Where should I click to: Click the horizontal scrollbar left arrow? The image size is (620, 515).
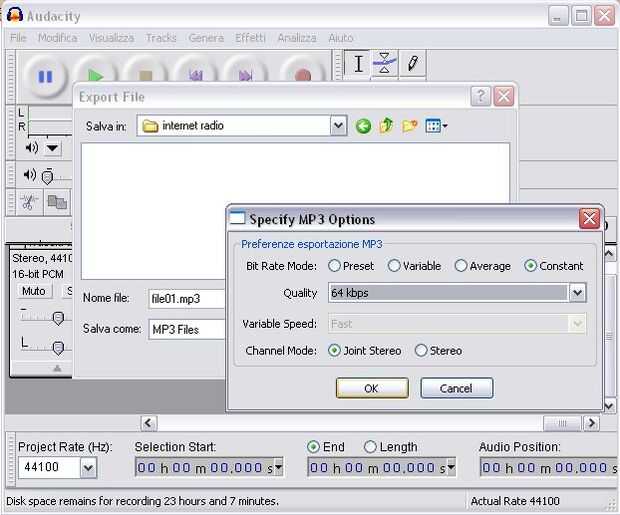pos(149,423)
